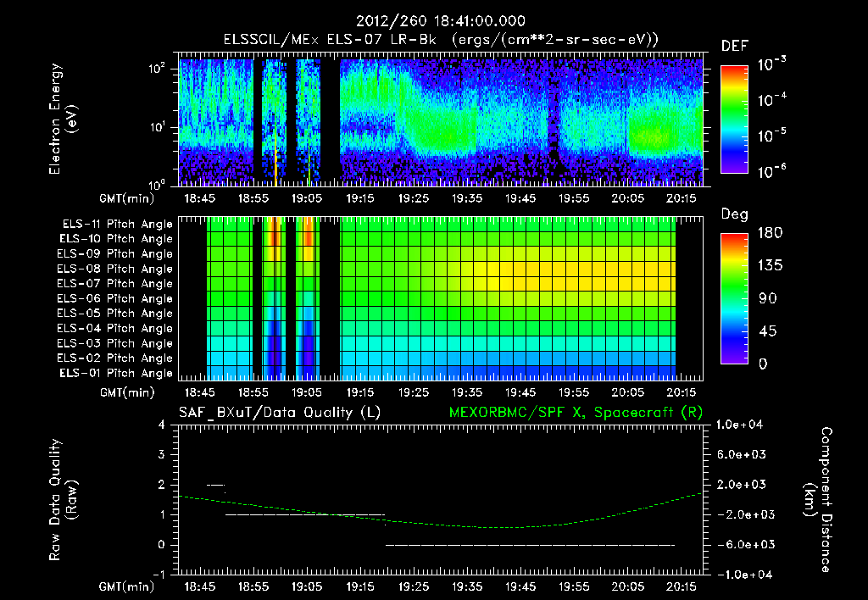Click the 18:45 tick under the spectrogram
Image resolution: width=868 pixels, height=600 pixels.
point(200,198)
